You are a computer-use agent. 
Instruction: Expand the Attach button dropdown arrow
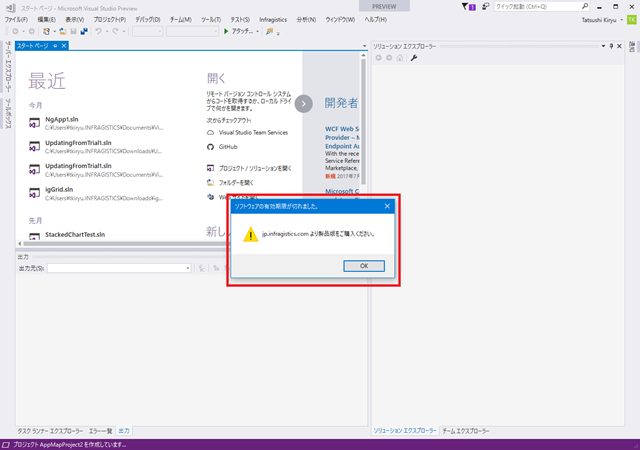point(258,31)
